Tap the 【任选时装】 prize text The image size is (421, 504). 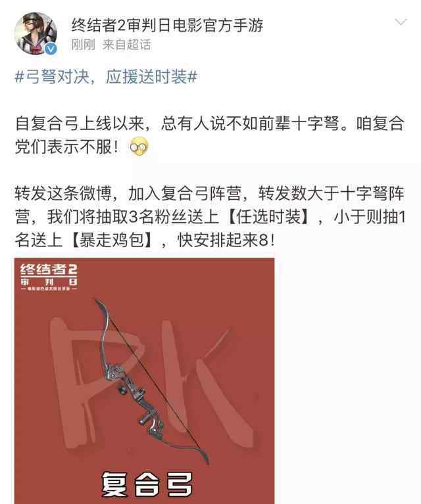[269, 217]
